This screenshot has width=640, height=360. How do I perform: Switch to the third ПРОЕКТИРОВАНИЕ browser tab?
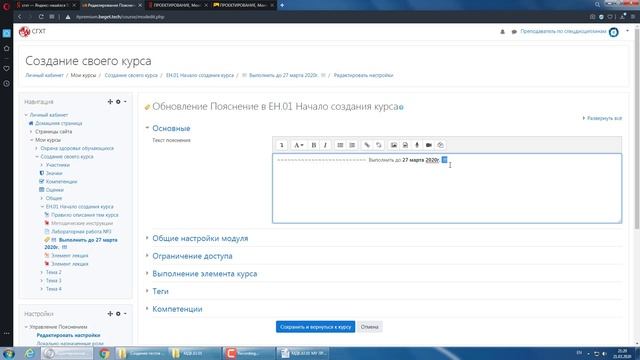coord(178,5)
